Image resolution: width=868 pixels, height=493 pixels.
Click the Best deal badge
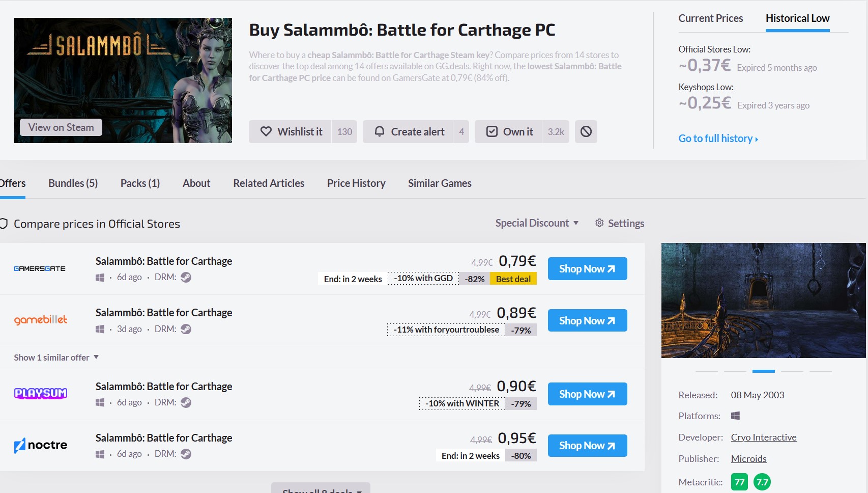click(513, 279)
